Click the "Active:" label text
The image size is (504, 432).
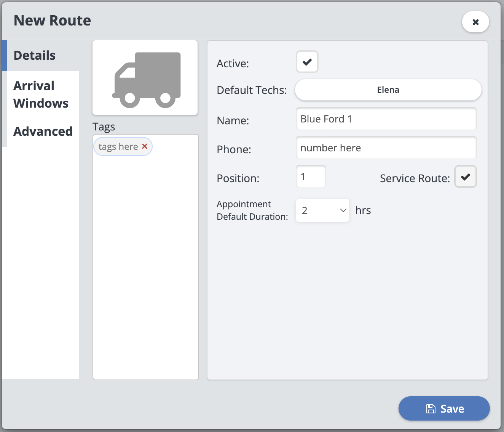(x=233, y=64)
